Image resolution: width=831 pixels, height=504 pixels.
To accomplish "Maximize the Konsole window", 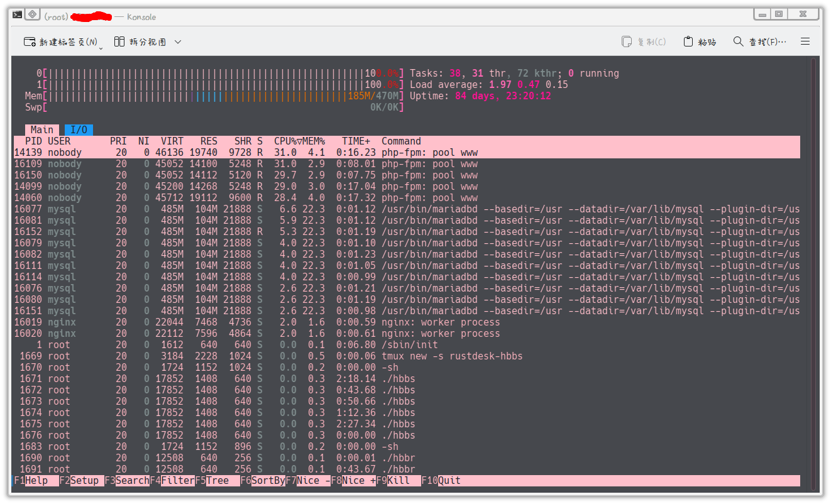I will click(x=779, y=14).
